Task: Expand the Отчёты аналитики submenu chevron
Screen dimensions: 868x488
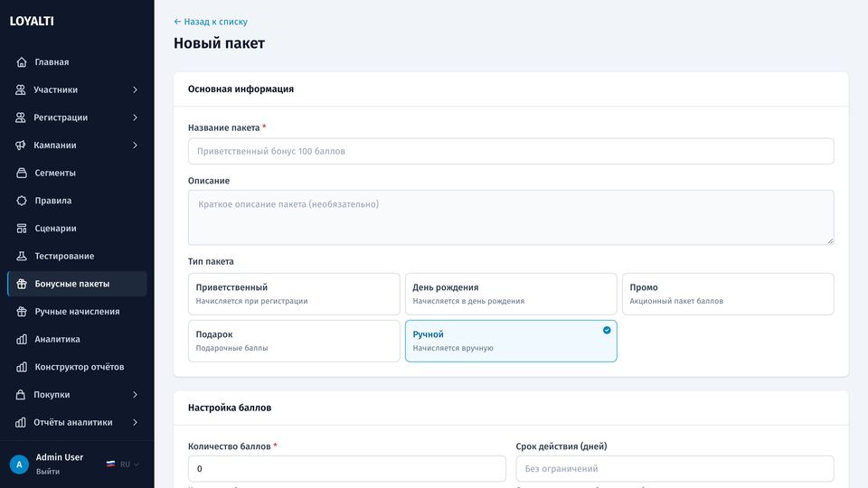Action: click(x=135, y=422)
